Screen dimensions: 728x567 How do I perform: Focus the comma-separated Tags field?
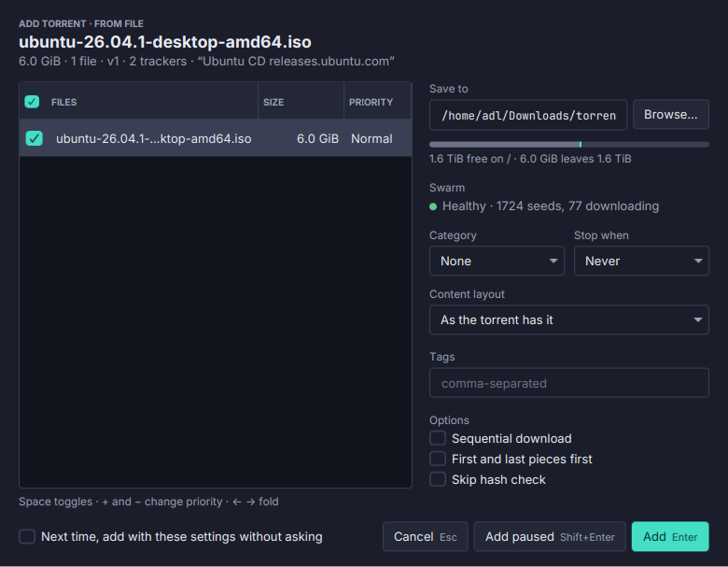coord(569,383)
